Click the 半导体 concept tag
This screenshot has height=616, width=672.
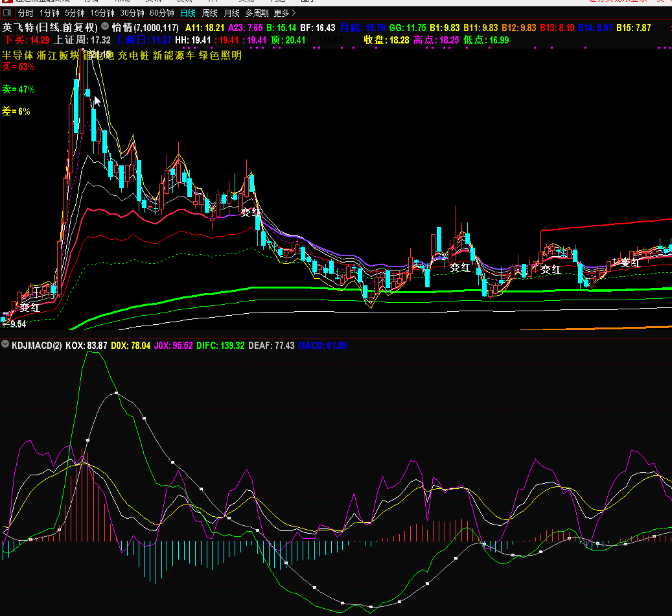pos(17,55)
